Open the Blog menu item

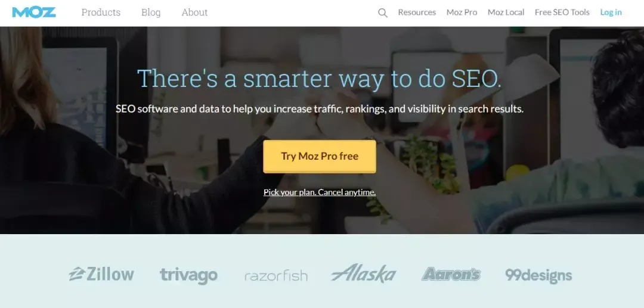[151, 13]
